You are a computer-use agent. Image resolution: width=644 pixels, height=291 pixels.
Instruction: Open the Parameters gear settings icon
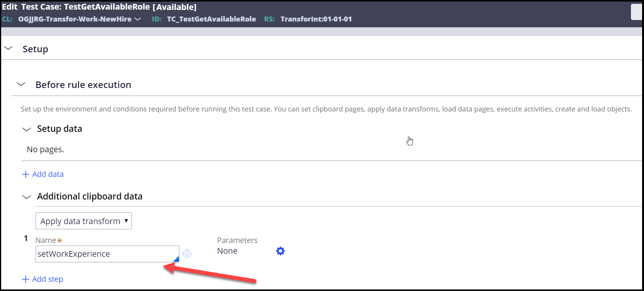(281, 251)
